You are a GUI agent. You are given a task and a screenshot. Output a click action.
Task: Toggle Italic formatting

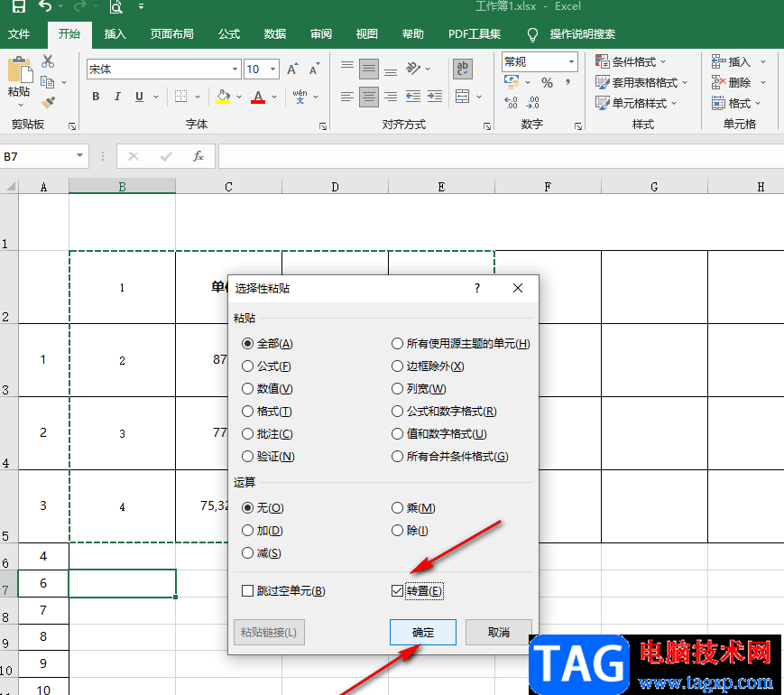tap(117, 97)
